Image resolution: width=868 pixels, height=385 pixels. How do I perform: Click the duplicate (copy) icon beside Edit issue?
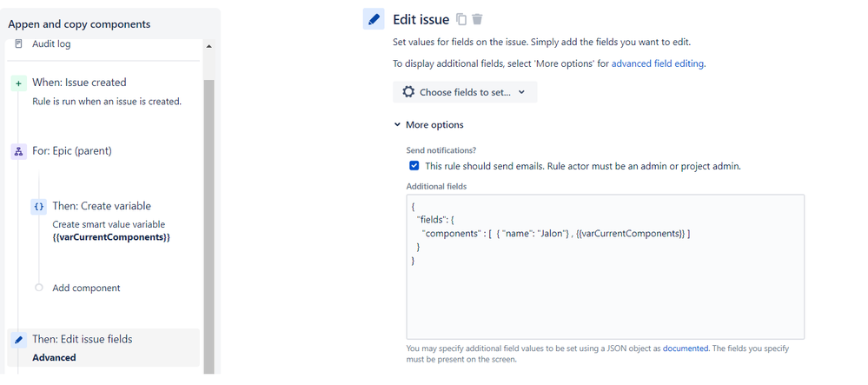click(x=461, y=19)
